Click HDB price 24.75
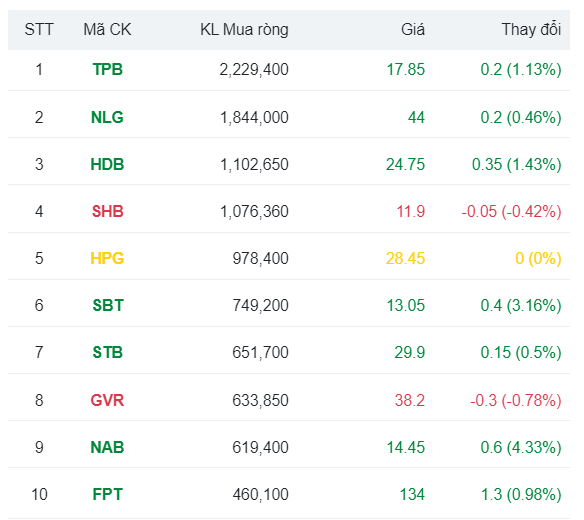The height and width of the screenshot is (520, 584). (x=405, y=164)
